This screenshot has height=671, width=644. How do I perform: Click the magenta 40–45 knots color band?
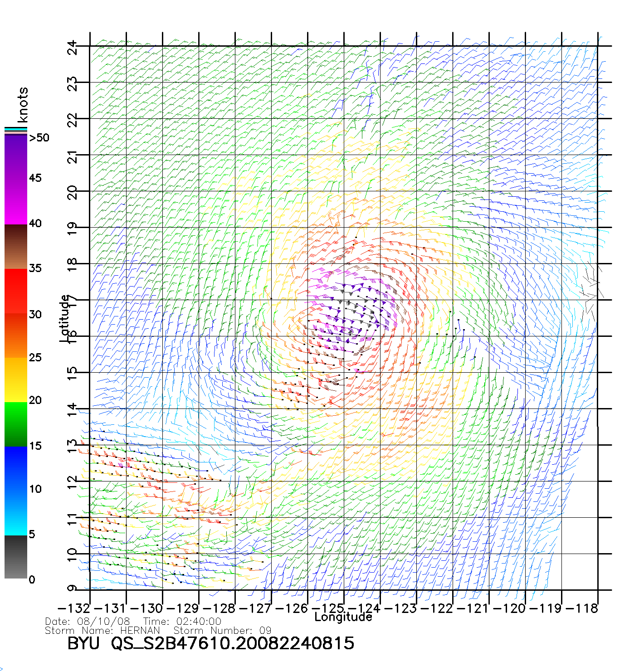click(16, 202)
